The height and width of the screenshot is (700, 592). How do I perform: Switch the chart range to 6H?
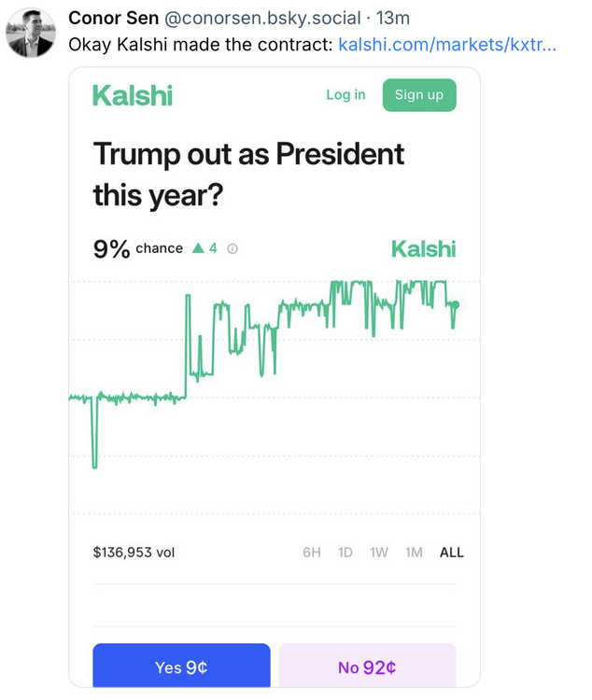pyautogui.click(x=312, y=553)
